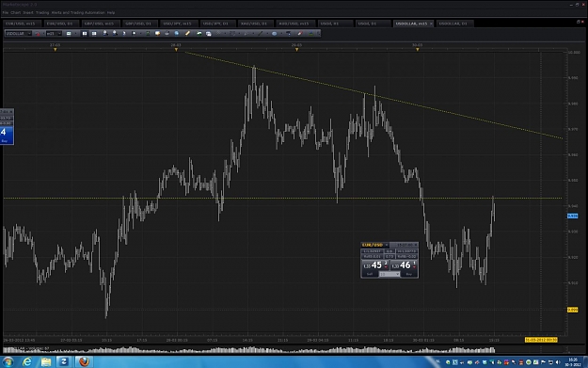Screen dimensions: 588x368
Task: Switch to the XAU/USD D1 chart tab
Action: [x=255, y=24]
